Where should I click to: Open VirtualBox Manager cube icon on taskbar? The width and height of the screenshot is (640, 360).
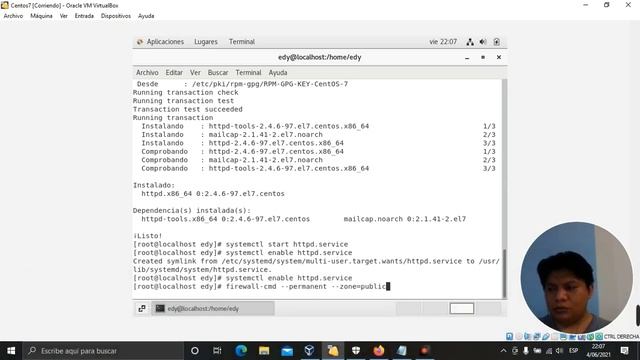309,351
